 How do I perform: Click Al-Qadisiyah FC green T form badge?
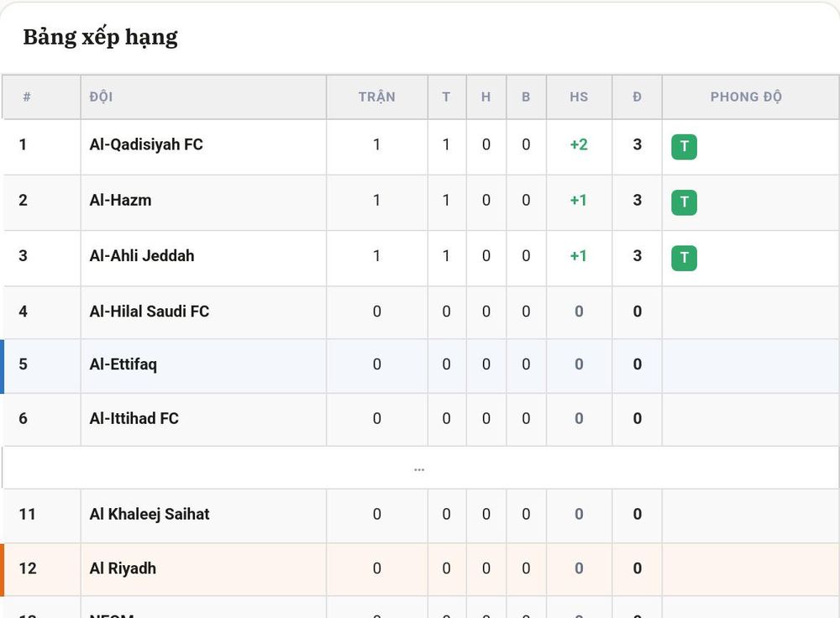684,147
